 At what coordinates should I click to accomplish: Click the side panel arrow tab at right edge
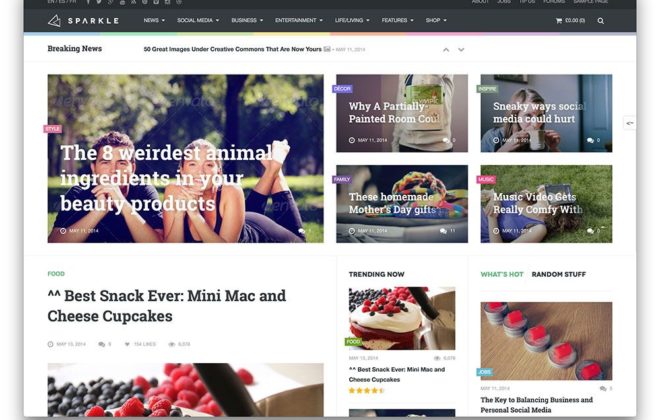(629, 123)
